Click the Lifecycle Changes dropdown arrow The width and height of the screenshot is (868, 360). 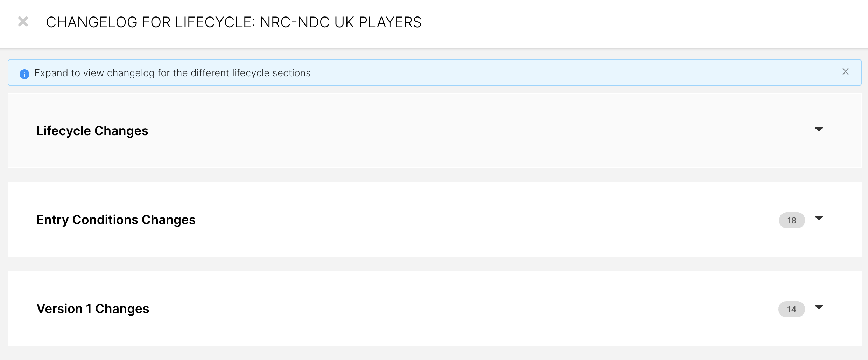[x=819, y=130]
